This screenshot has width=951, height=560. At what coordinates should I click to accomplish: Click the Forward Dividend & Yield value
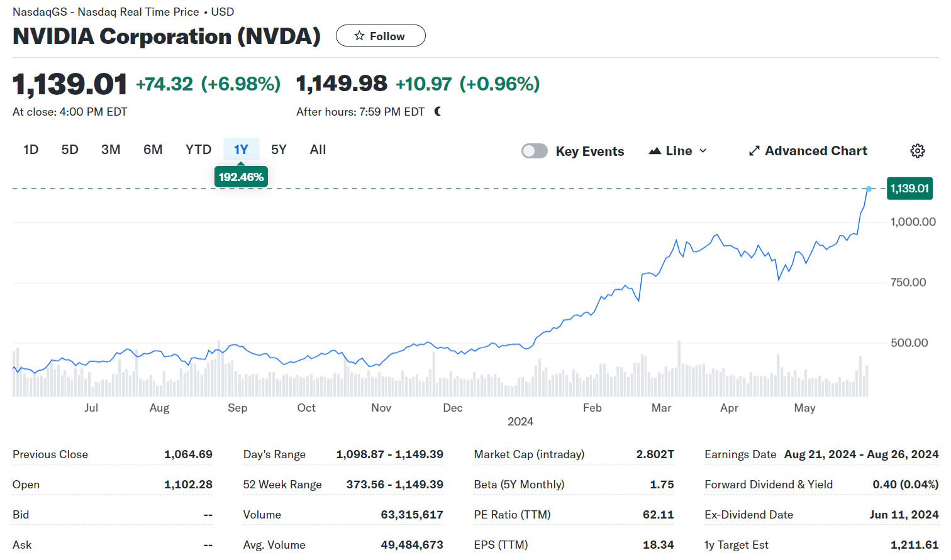click(905, 485)
